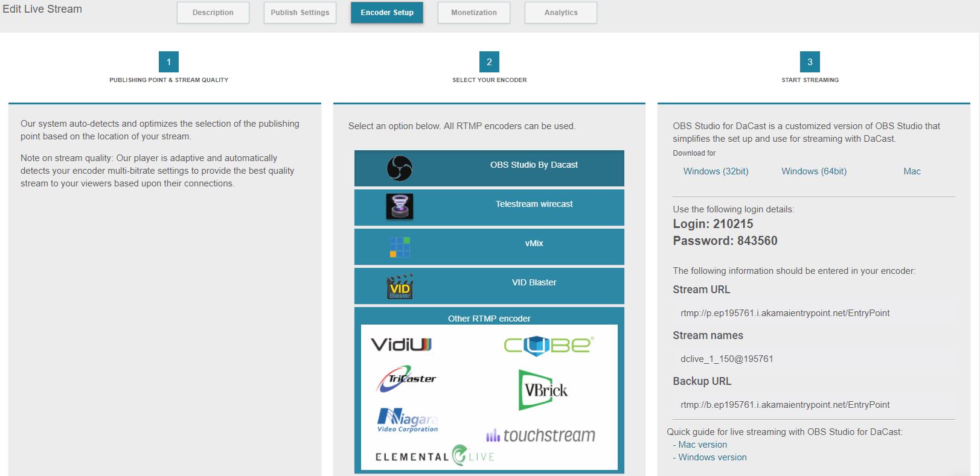
Task: Go to the Monetization tab
Action: pyautogui.click(x=474, y=13)
